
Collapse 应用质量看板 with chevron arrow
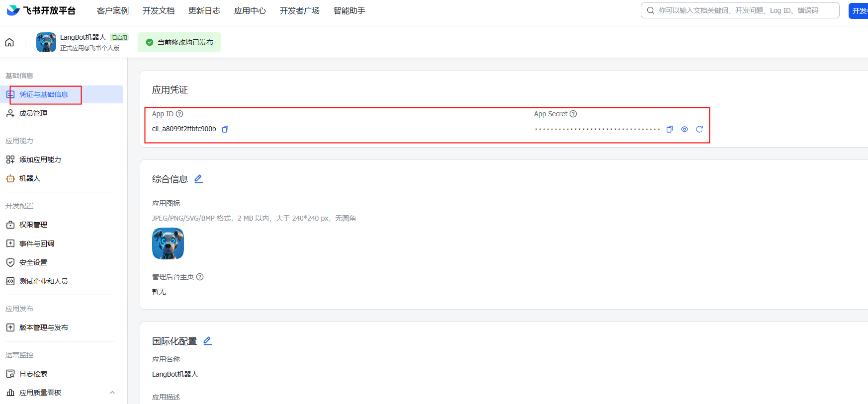click(x=112, y=393)
